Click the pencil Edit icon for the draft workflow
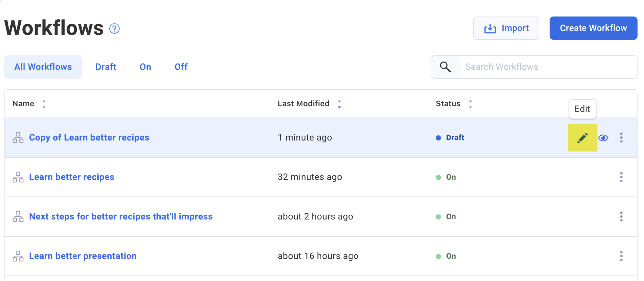 pos(582,138)
